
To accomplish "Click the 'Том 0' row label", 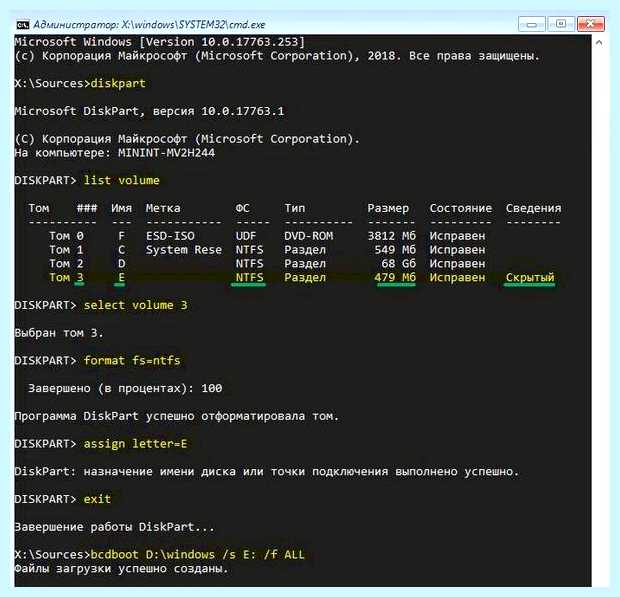I will pos(66,236).
